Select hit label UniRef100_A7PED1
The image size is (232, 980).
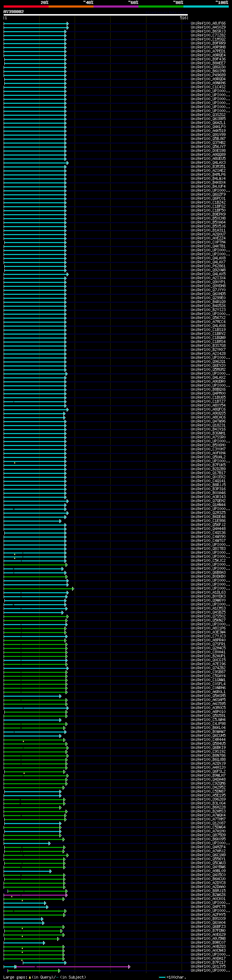coord(208,51)
